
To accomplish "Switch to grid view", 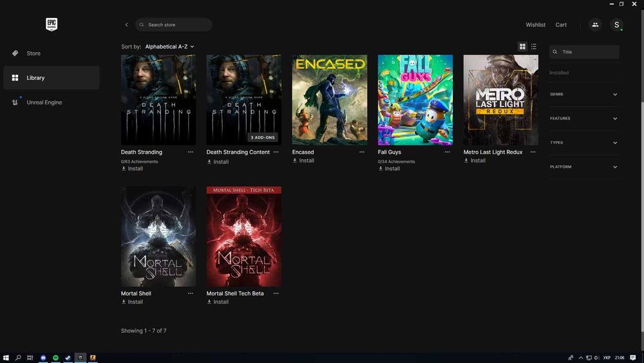I will point(522,46).
